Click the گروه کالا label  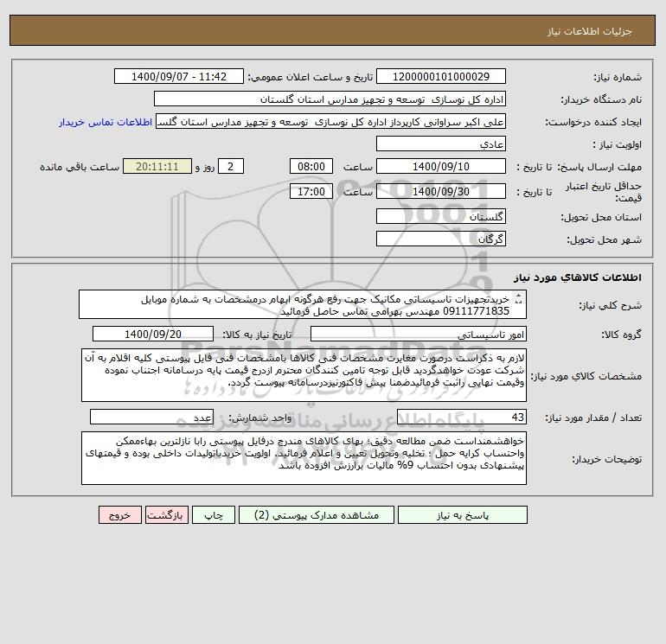621,335
